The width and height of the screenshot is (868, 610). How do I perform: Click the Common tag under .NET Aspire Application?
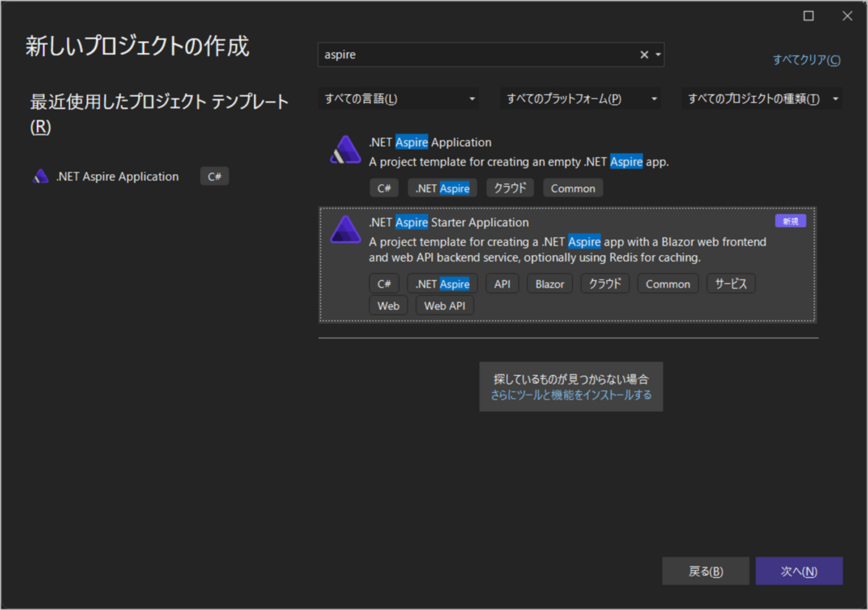coord(573,188)
